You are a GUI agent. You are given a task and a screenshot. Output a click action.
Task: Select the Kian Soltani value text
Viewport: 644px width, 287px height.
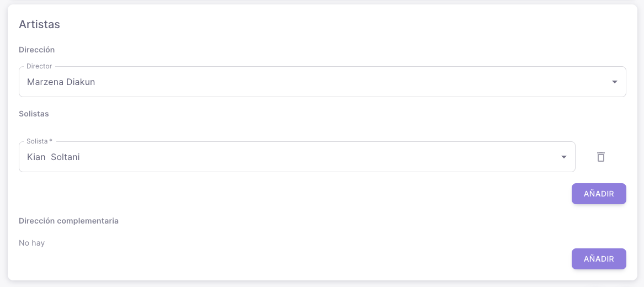[54, 157]
